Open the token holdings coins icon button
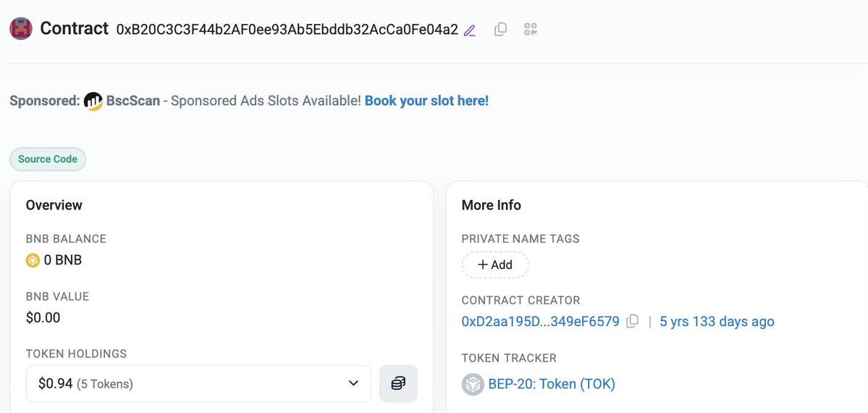Viewport: 868px width, 413px height. coord(398,383)
